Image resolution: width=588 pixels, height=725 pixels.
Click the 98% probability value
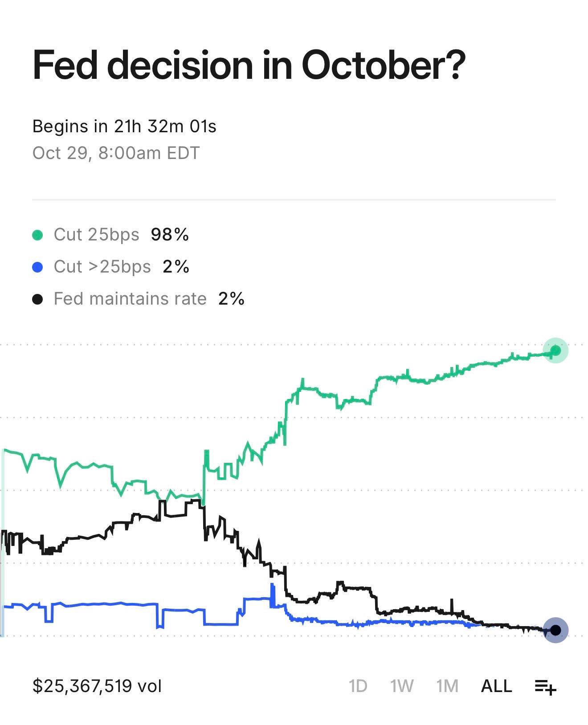170,235
